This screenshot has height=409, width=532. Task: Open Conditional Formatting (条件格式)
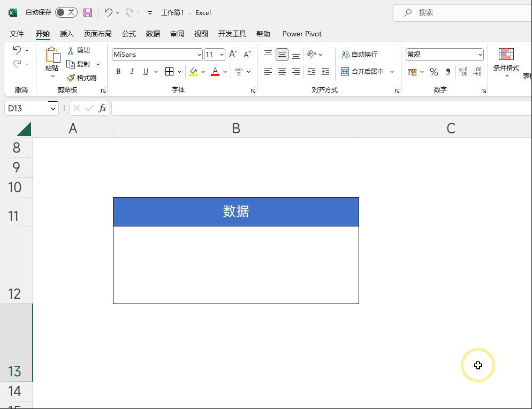tap(506, 63)
